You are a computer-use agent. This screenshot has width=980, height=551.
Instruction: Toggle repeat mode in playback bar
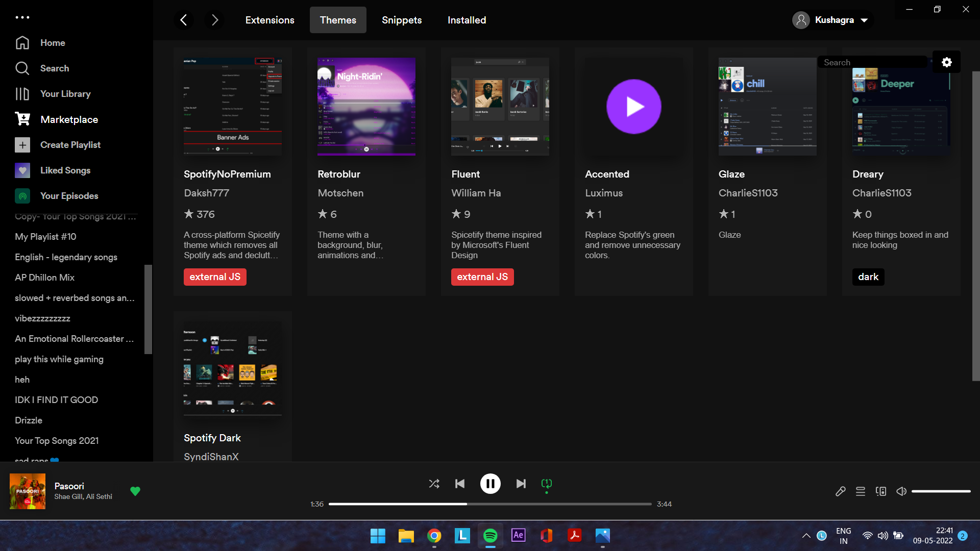[546, 484]
